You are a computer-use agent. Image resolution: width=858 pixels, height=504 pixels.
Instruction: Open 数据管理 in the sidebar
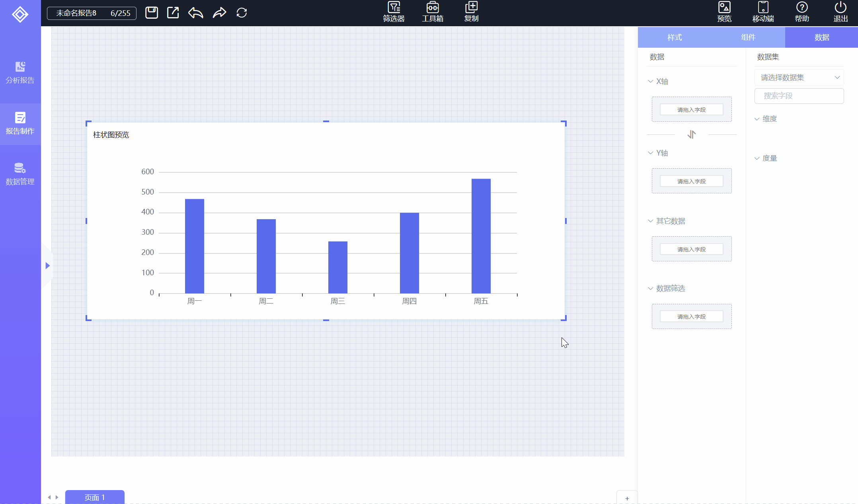[x=20, y=174]
